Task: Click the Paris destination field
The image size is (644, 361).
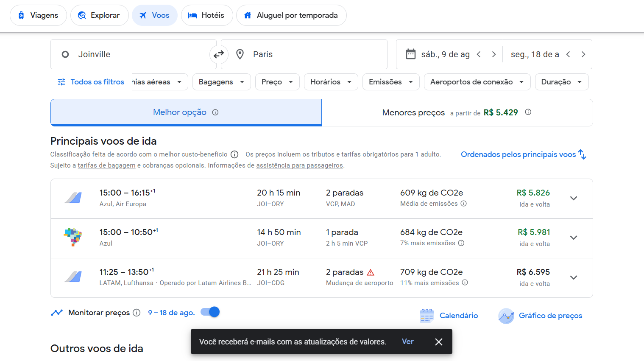Action: 304,54
